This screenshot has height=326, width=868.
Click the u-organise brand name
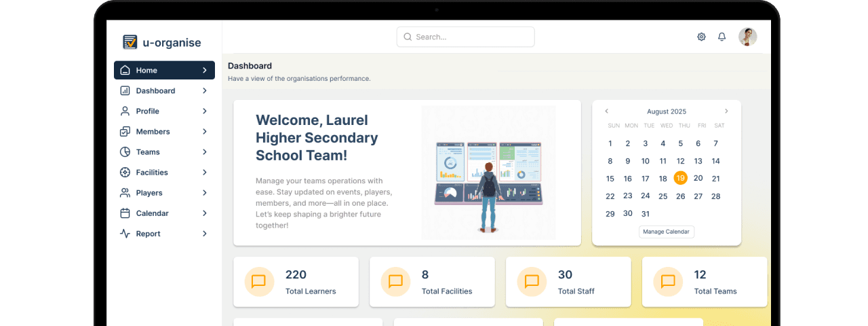[172, 42]
